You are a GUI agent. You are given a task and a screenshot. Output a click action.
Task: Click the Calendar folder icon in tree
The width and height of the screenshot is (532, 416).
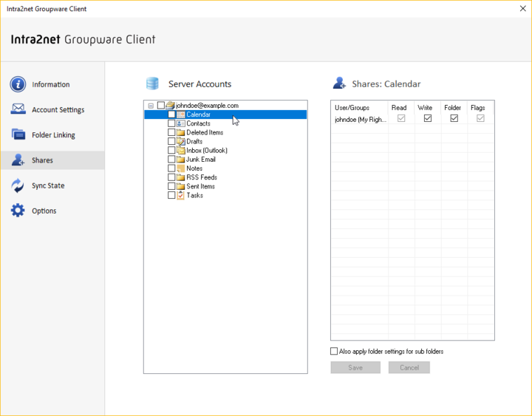[x=181, y=115]
